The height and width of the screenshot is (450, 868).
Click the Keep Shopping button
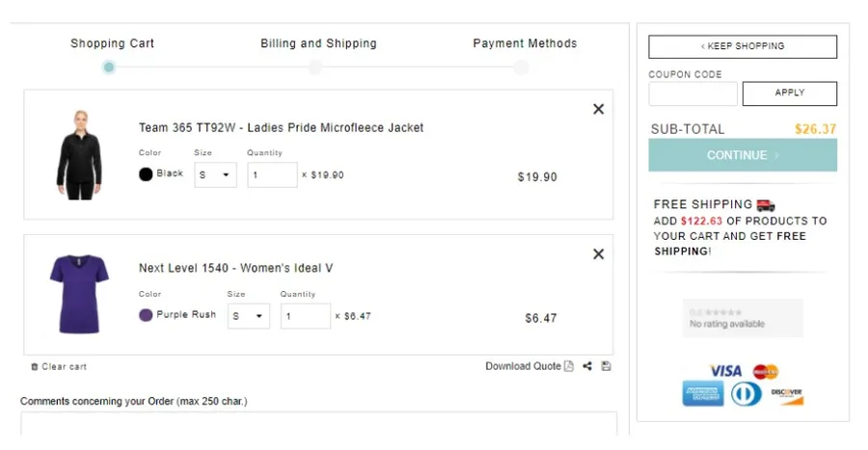coord(742,46)
